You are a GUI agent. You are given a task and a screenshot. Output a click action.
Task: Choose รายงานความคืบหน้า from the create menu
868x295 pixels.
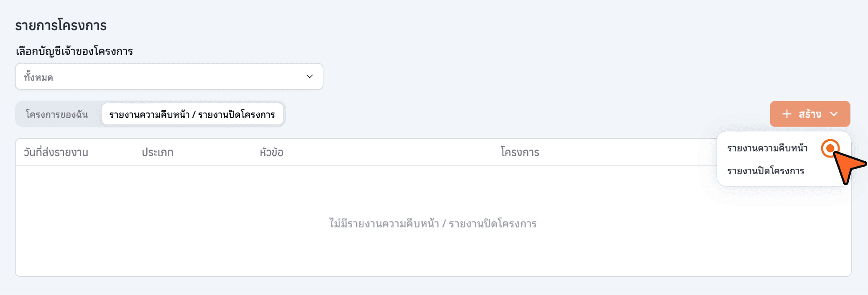pyautogui.click(x=767, y=148)
